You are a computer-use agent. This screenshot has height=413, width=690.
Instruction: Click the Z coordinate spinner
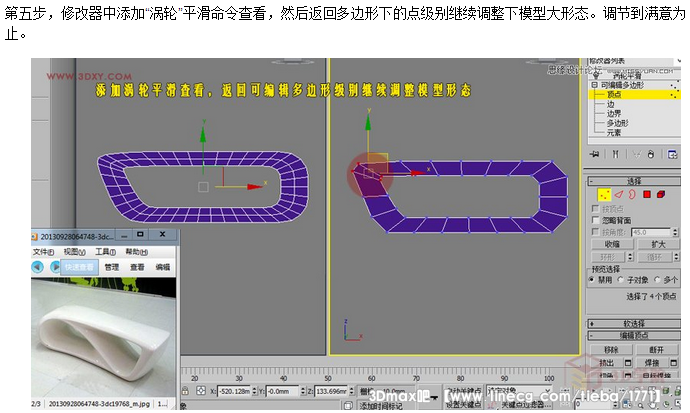(351, 391)
